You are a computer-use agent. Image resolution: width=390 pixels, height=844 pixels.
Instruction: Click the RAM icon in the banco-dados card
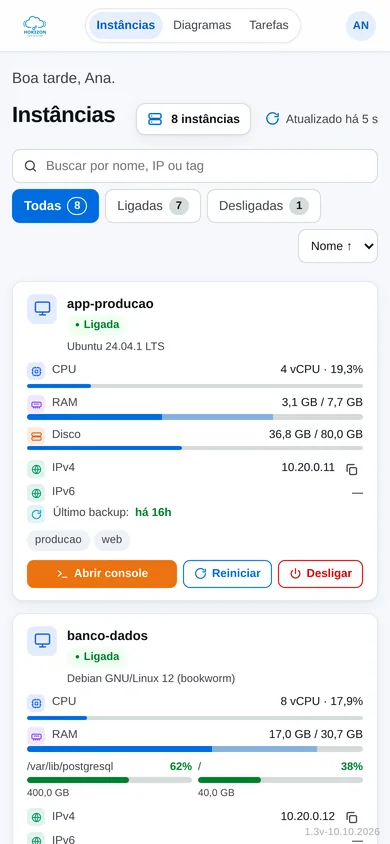point(36,735)
